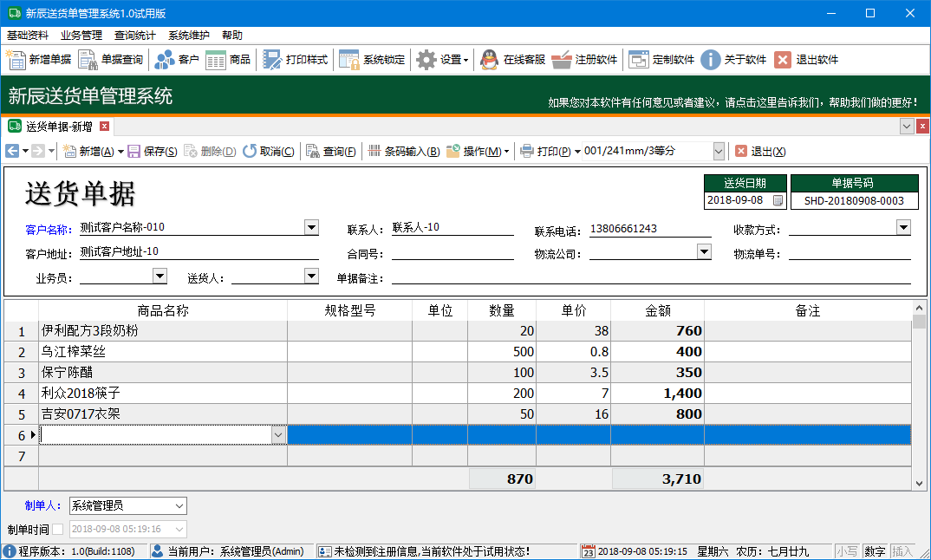Image resolution: width=931 pixels, height=560 pixels.
Task: Open 条码输入(B) barcode entry
Action: [x=404, y=152]
